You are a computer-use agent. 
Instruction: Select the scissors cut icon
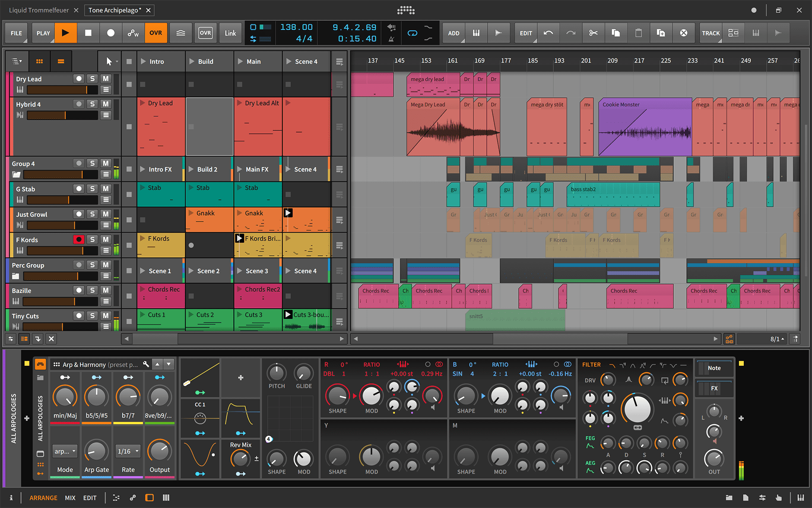point(593,33)
